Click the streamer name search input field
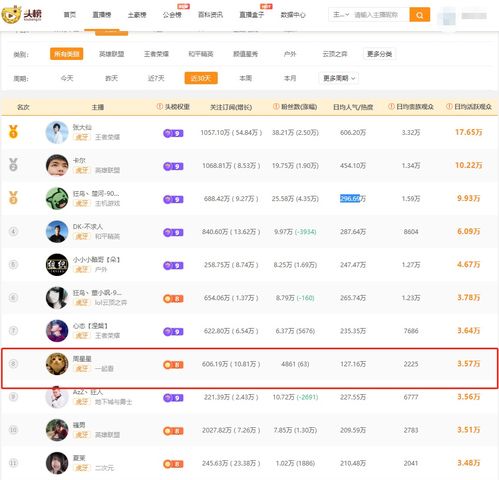Viewport: 499px width, 480px height. pyautogui.click(x=380, y=15)
